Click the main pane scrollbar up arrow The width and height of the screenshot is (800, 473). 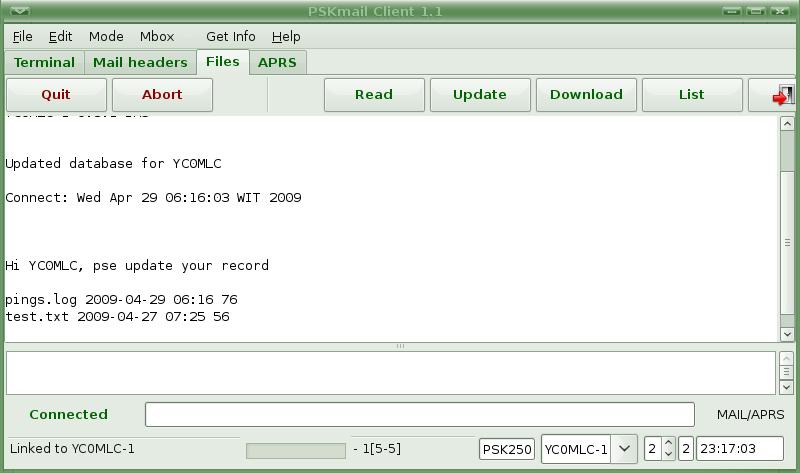pyautogui.click(x=787, y=123)
